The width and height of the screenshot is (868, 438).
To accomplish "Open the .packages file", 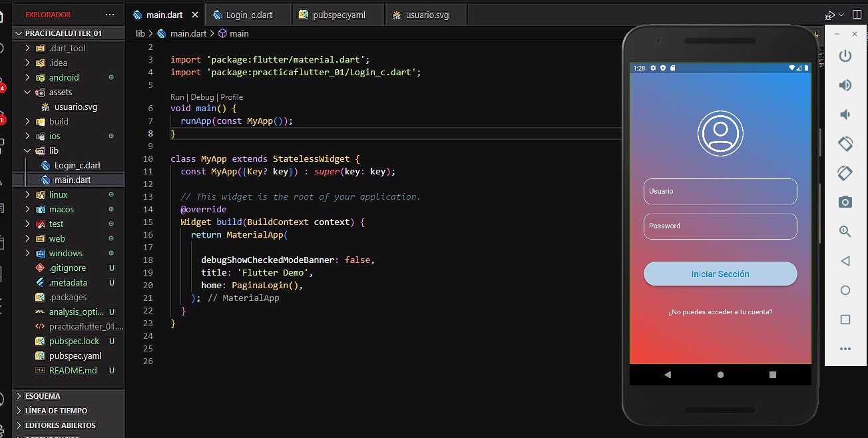I will 69,297.
